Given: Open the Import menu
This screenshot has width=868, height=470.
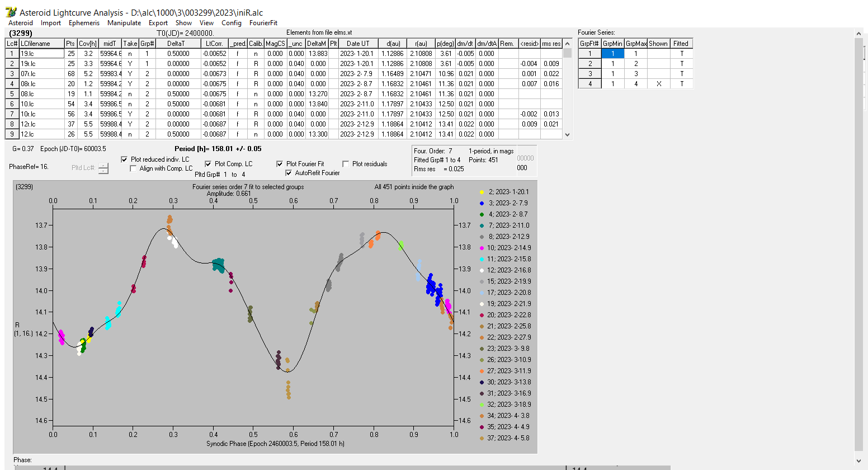Looking at the screenshot, I should [51, 23].
